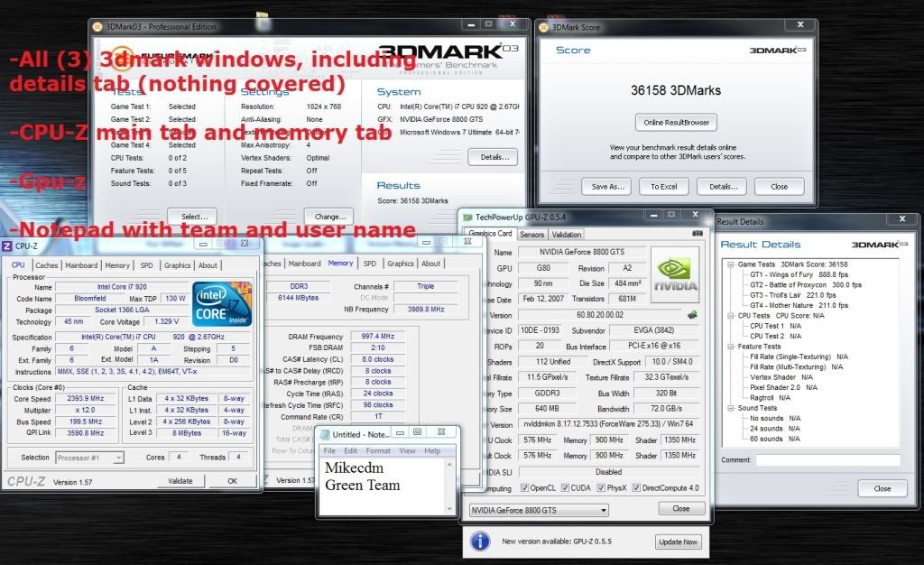This screenshot has height=565, width=924.
Task: Click the CPU-Z title bar Z icon
Action: [7, 245]
